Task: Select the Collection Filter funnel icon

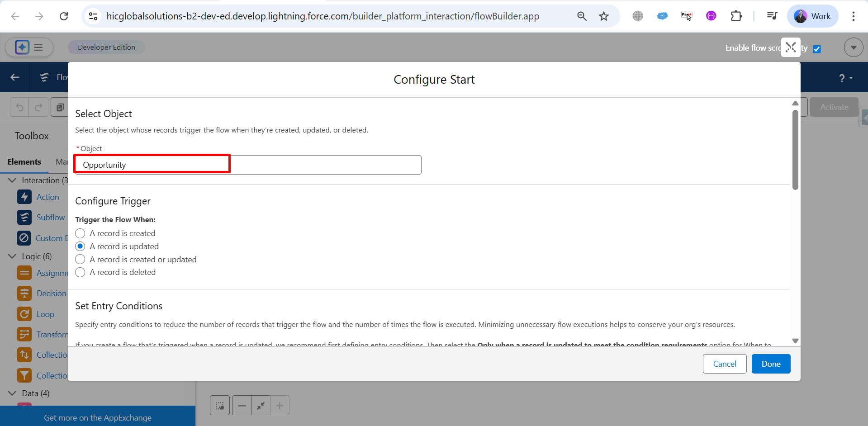Action: click(x=24, y=376)
